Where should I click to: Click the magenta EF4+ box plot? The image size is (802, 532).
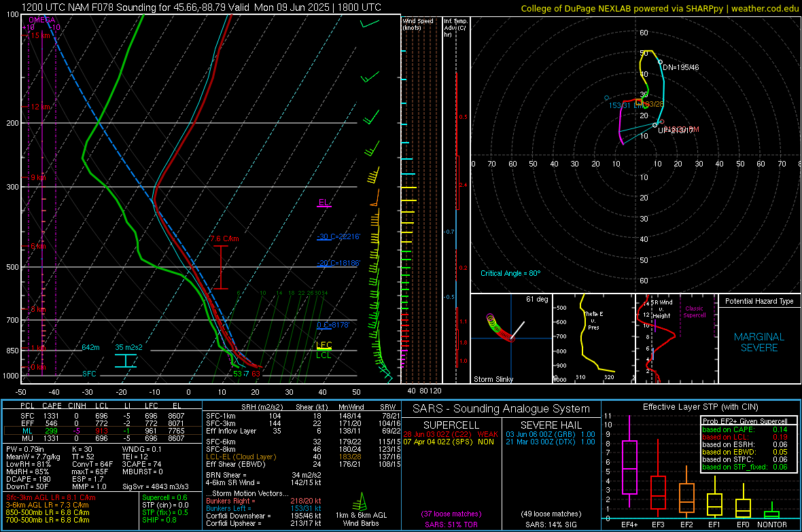click(629, 461)
